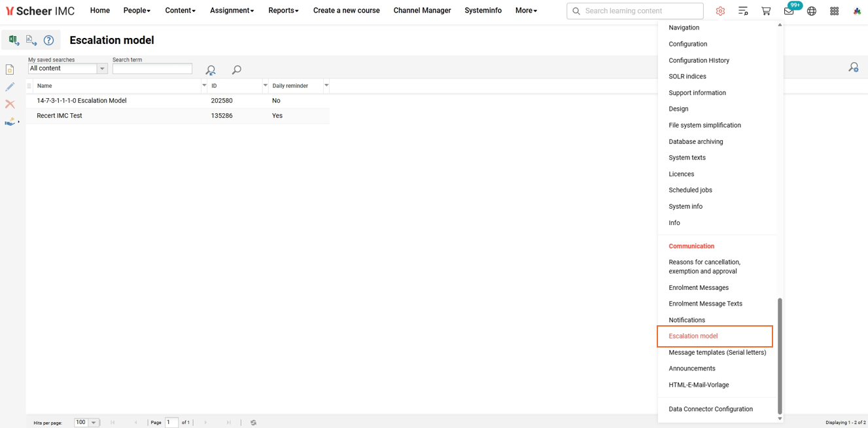Select File system simplification entry
Viewport: 868px width, 428px height.
coord(704,125)
